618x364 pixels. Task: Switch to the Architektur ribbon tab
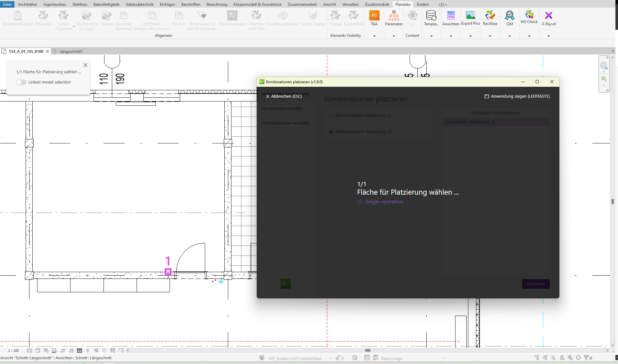[28, 4]
